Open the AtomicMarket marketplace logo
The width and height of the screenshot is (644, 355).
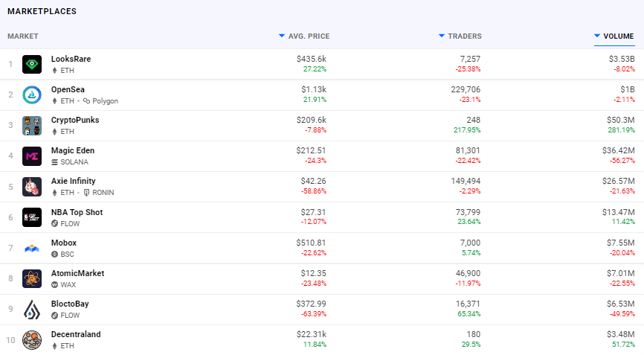(32, 278)
